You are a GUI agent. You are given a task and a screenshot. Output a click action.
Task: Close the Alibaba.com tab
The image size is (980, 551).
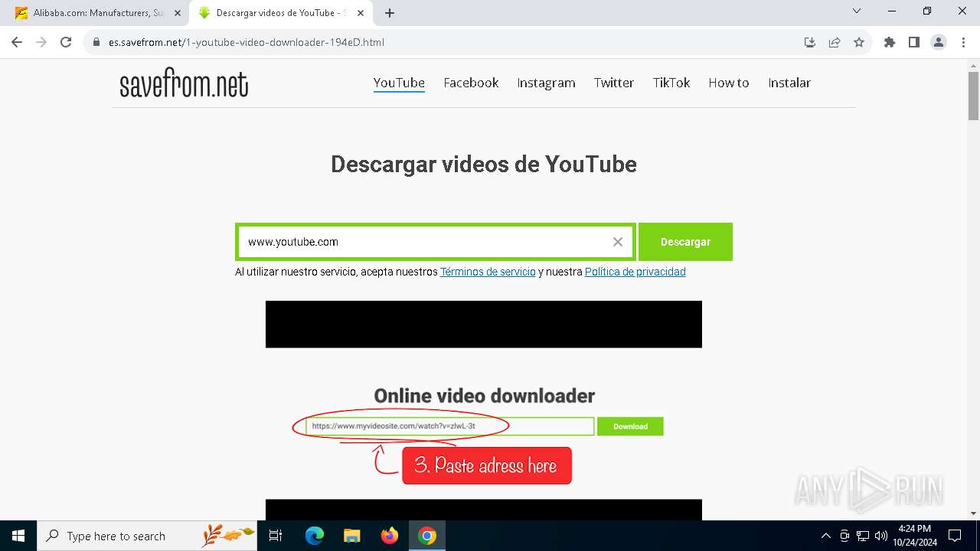(177, 13)
